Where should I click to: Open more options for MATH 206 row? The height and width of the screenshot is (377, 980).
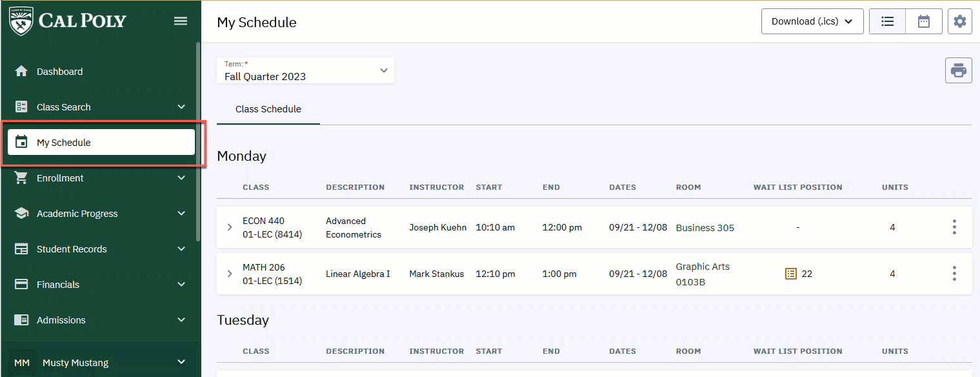point(954,274)
